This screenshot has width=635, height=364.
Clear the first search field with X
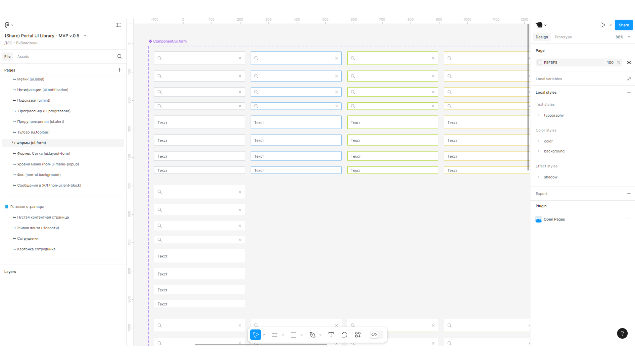pos(240,58)
